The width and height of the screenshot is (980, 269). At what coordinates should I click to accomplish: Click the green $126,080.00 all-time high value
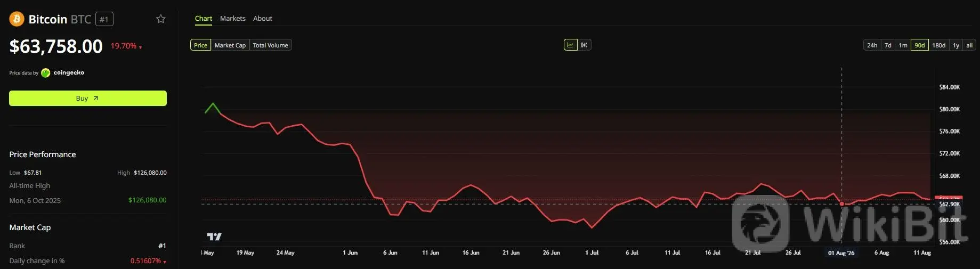(x=148, y=200)
